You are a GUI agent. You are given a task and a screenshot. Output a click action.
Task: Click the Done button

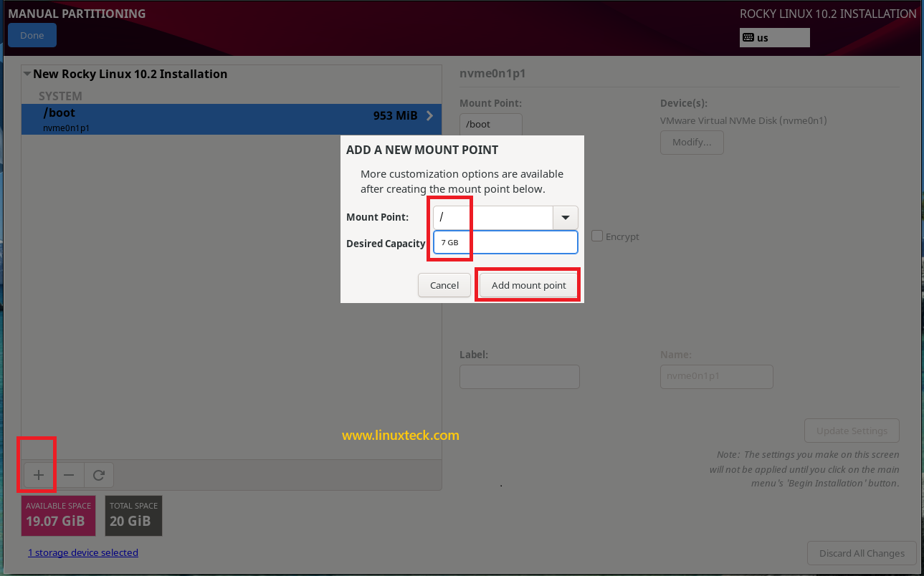click(x=32, y=35)
